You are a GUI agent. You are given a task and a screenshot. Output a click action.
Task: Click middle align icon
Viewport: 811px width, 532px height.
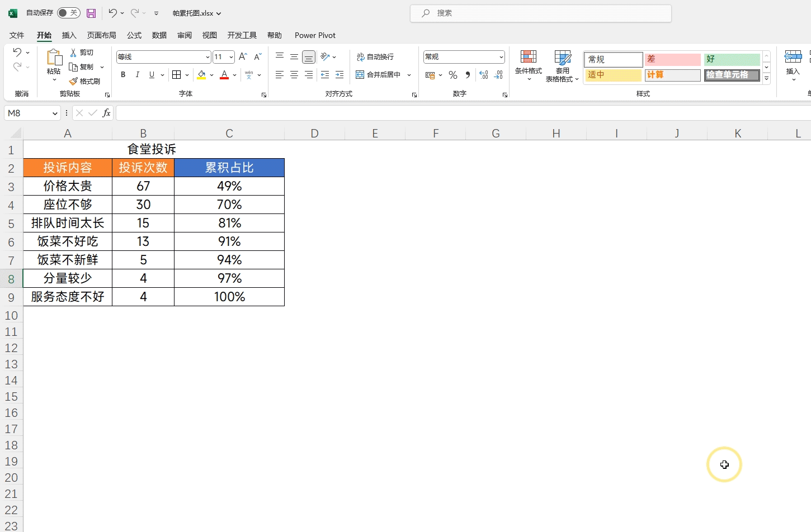(x=294, y=57)
